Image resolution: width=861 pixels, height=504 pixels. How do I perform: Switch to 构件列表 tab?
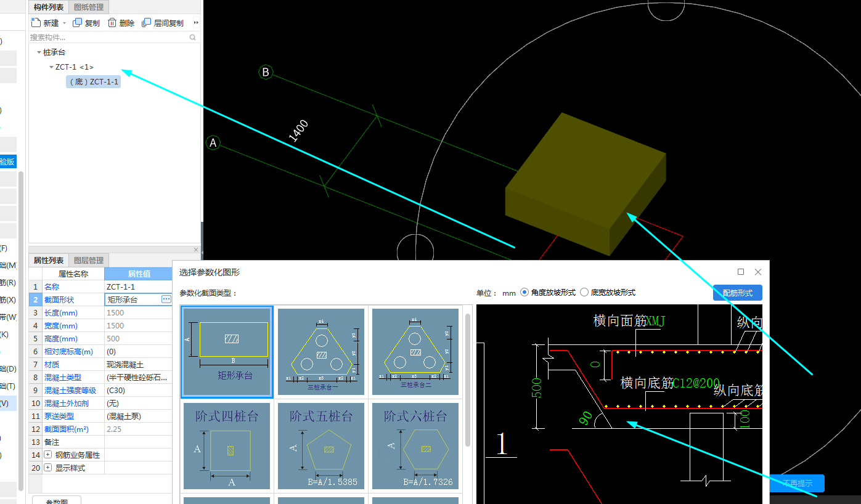click(49, 7)
